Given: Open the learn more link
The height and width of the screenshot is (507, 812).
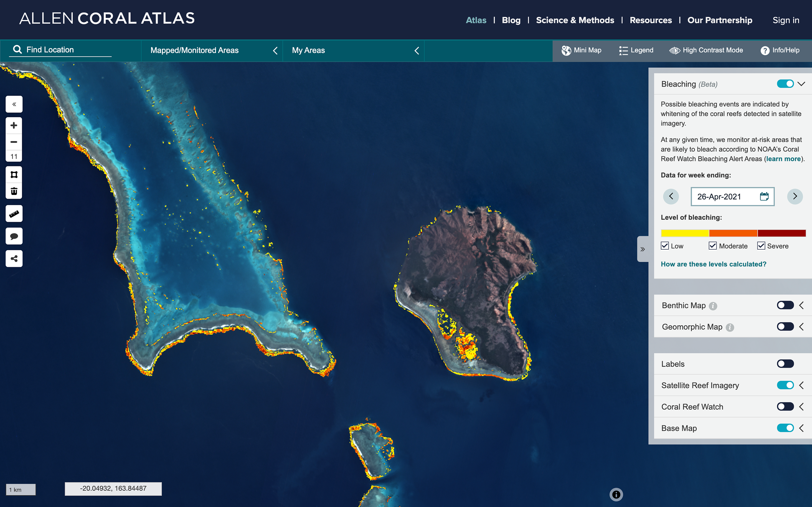Looking at the screenshot, I should [783, 159].
